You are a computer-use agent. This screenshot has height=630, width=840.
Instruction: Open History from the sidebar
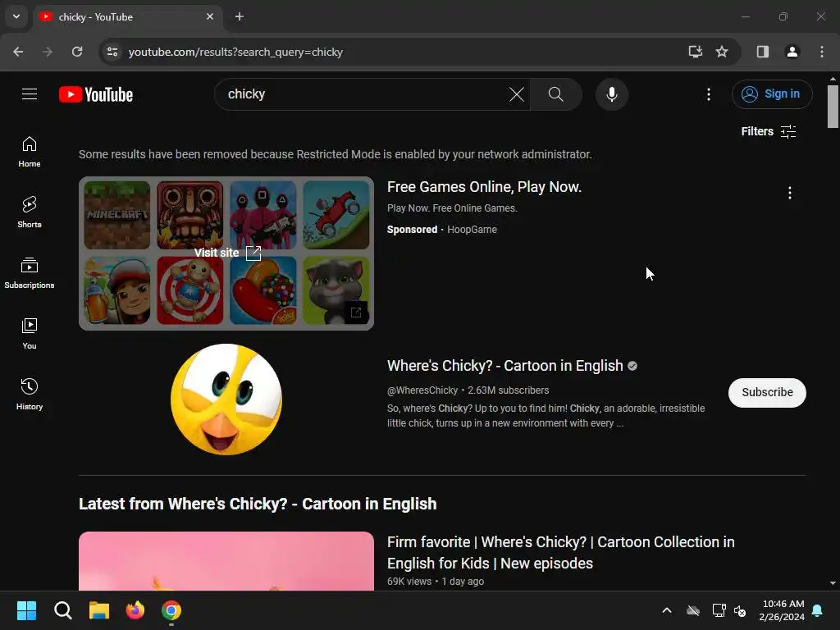coord(30,394)
